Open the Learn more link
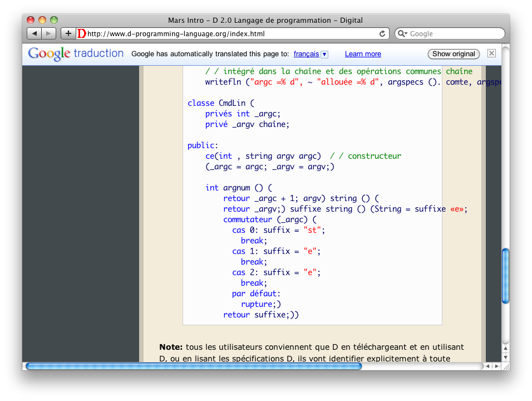Image resolution: width=532 pixels, height=401 pixels. [363, 54]
